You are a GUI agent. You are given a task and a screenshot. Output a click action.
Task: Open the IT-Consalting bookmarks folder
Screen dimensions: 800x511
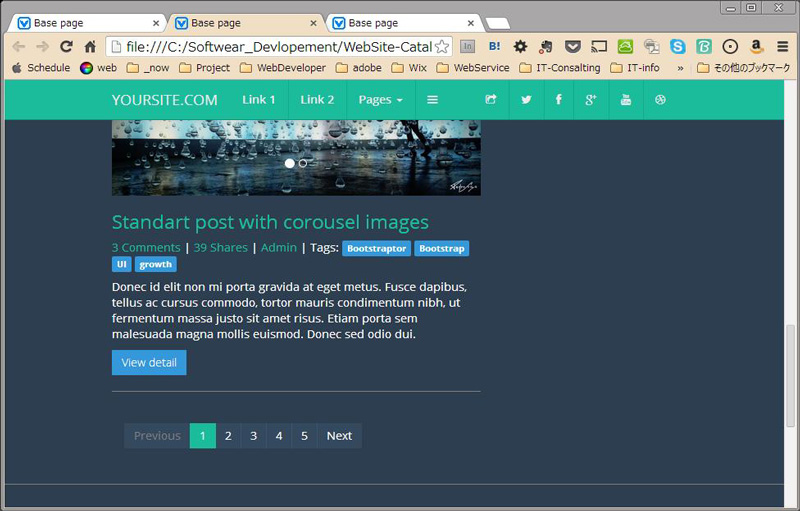[560, 68]
